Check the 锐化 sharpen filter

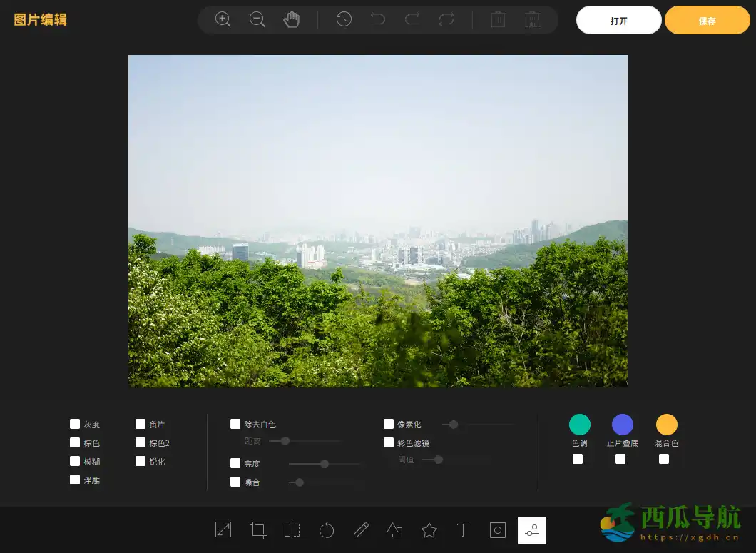[141, 460]
